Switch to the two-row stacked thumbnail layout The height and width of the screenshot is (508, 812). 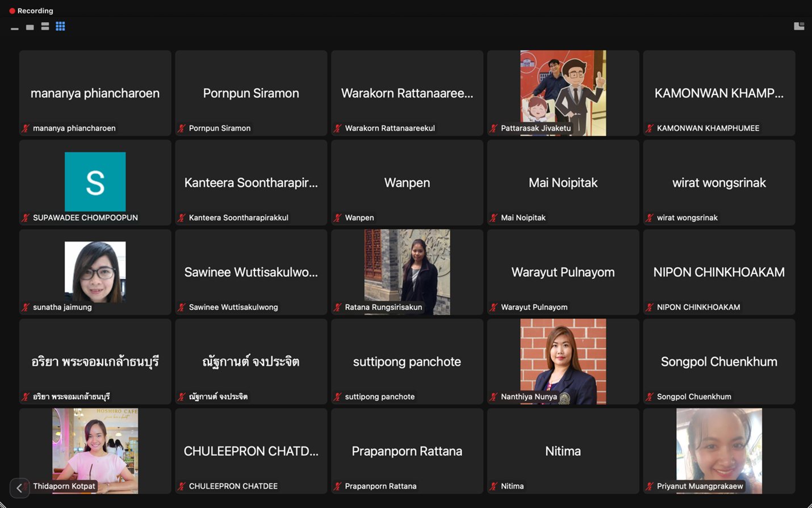(x=45, y=26)
